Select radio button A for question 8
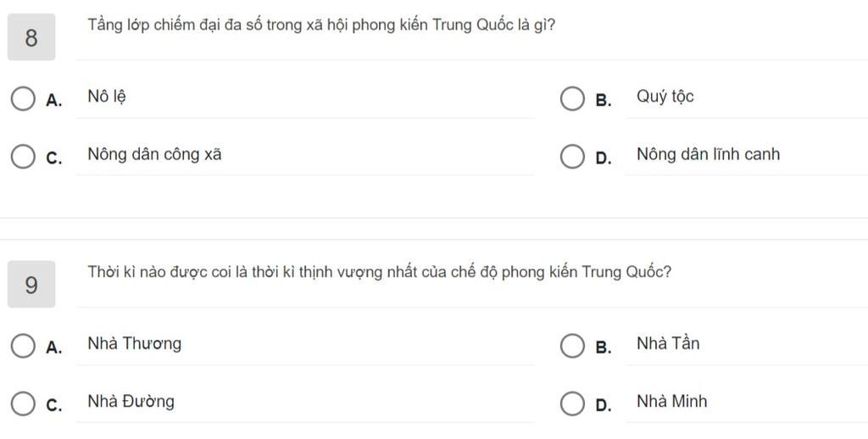 pyautogui.click(x=23, y=99)
